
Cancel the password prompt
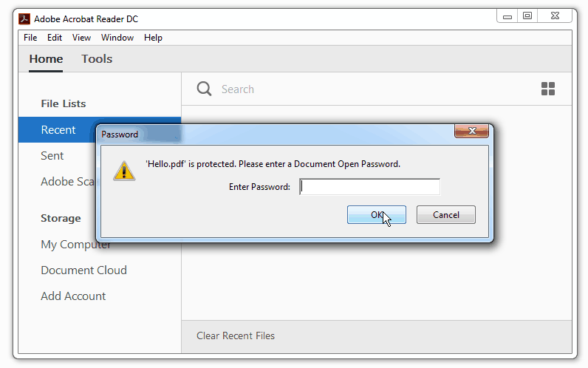click(x=446, y=214)
